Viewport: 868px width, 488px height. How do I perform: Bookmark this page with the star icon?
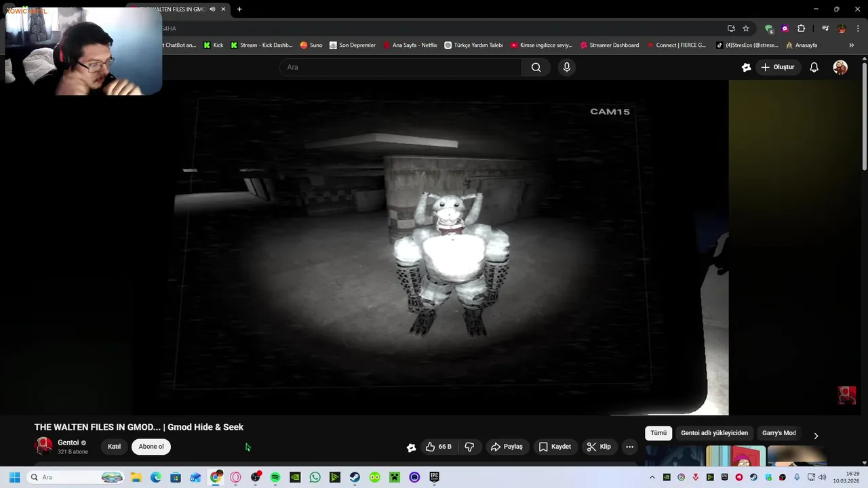coord(746,28)
